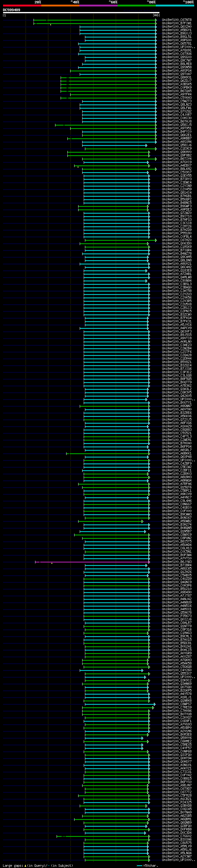Screen dimensions: 197x868
Task: Select the UniRef100_Q1ZHZ6 label
Action: 177,572
